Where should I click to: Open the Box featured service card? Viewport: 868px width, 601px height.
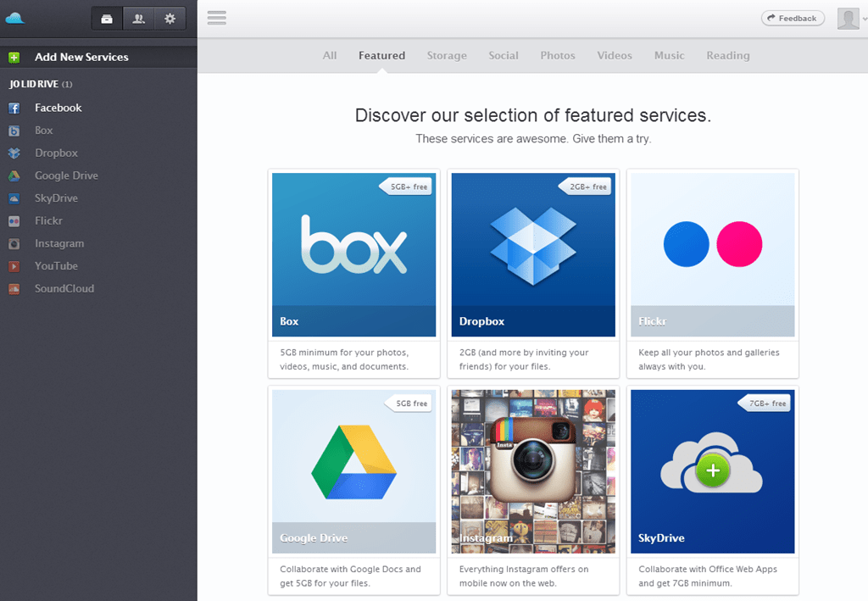(x=353, y=254)
